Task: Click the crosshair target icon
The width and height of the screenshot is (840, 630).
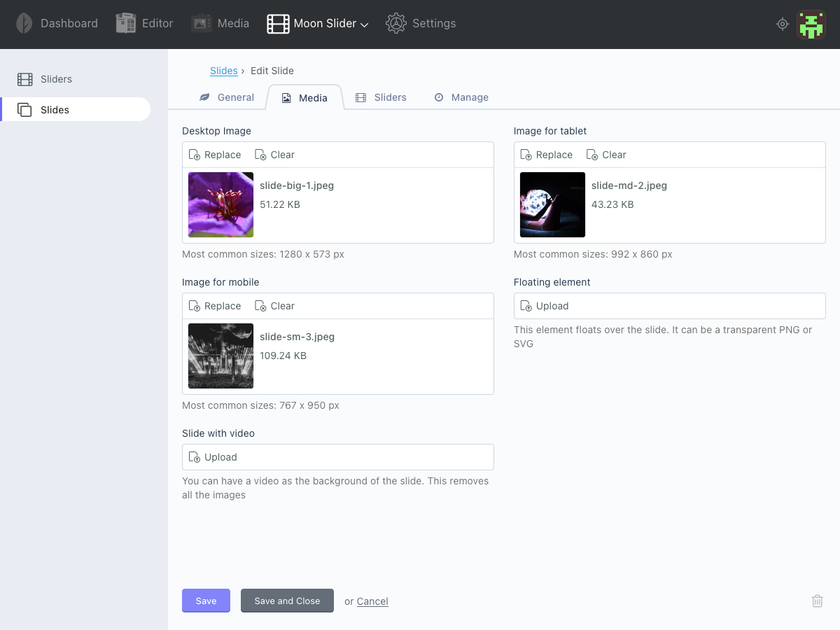Action: click(x=783, y=24)
